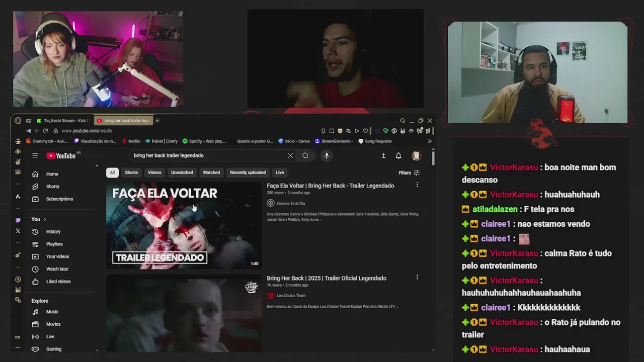
Task: Open the YouTube hamburger guide menu
Action: click(x=35, y=155)
